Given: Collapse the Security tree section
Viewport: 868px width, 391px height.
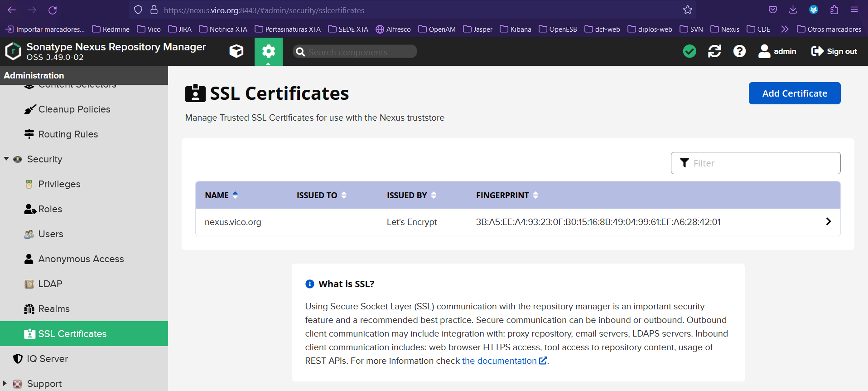Looking at the screenshot, I should point(6,159).
